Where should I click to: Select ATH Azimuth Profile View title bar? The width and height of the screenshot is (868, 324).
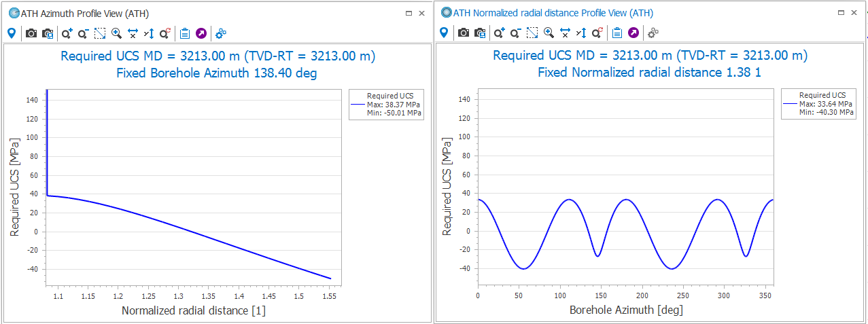[204, 13]
